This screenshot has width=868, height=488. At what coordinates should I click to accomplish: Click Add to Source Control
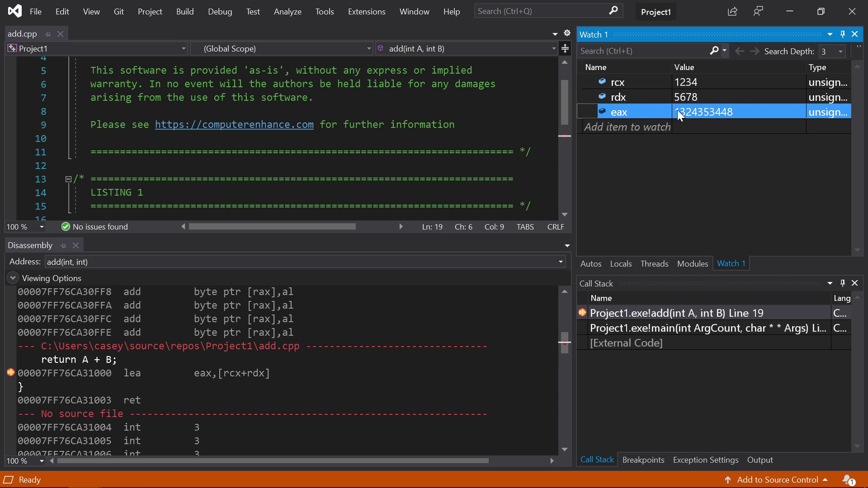[x=777, y=479]
